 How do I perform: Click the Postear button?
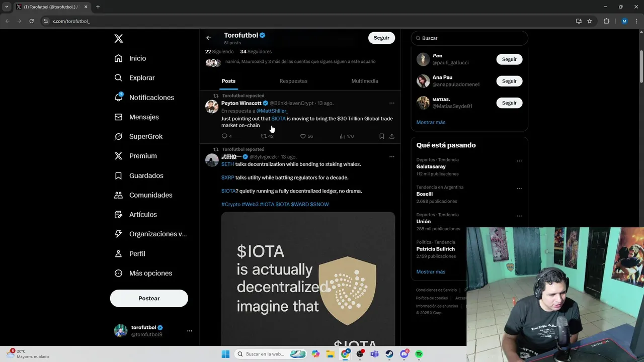point(149,298)
